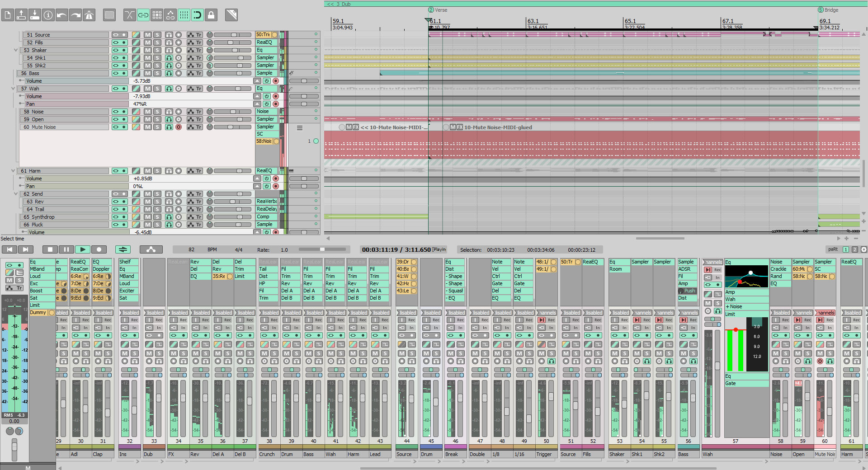Screen dimensions: 868x470
Task: Toggle ripple editing grid icon
Action: click(x=157, y=15)
